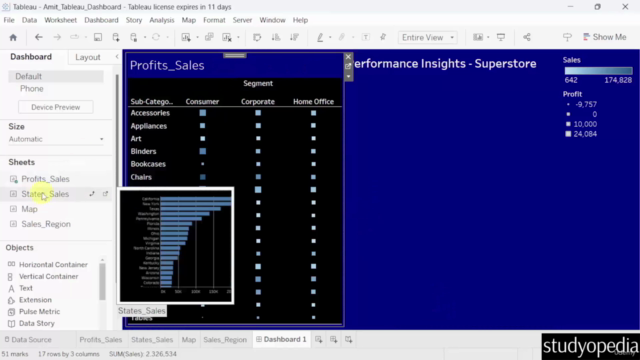Click the group members paperclip icon
This screenshot has height=360, width=640.
[x=342, y=38]
